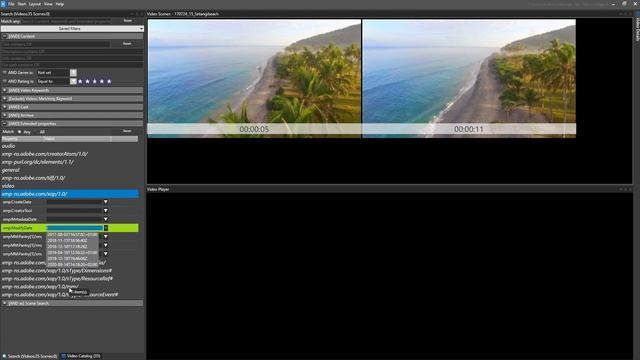Open the Saved Filters dropdown
This screenshot has width=640, height=360.
tap(72, 29)
